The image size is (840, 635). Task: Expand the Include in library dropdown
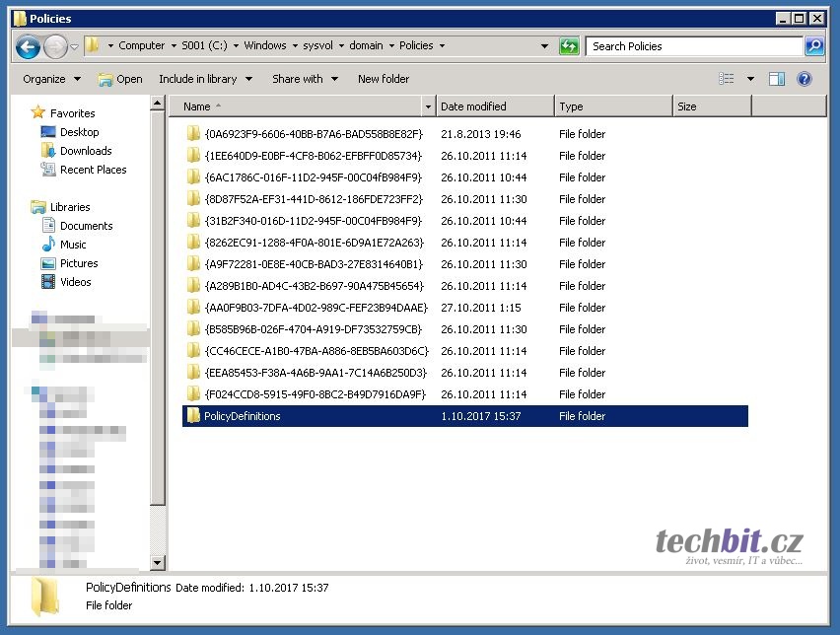205,79
